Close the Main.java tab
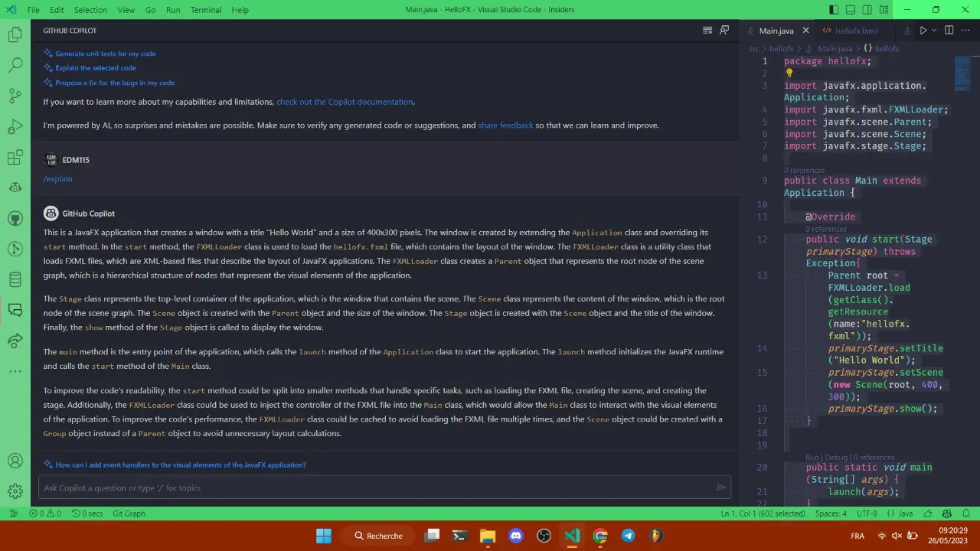Image resolution: width=980 pixels, height=551 pixels. click(805, 31)
